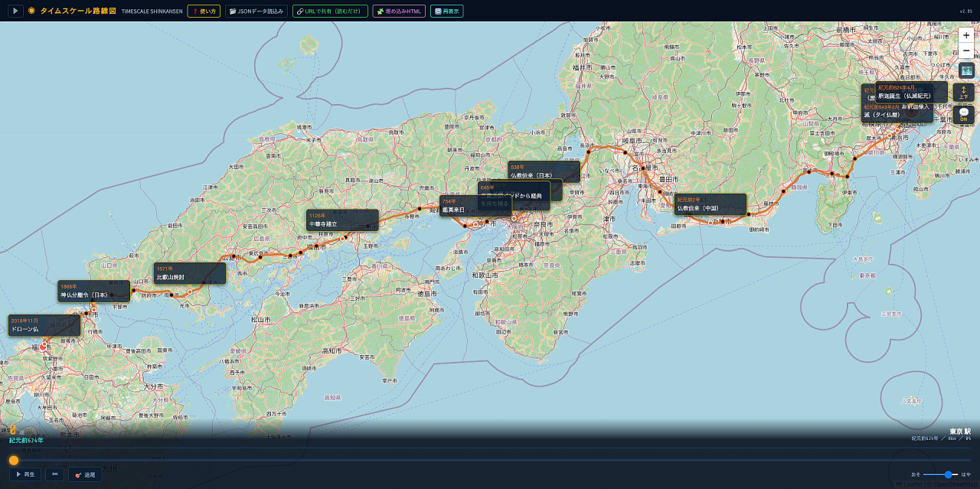980x489 pixels.
Task: Select the 神仏分離令（日本） event label
Action: click(93, 291)
